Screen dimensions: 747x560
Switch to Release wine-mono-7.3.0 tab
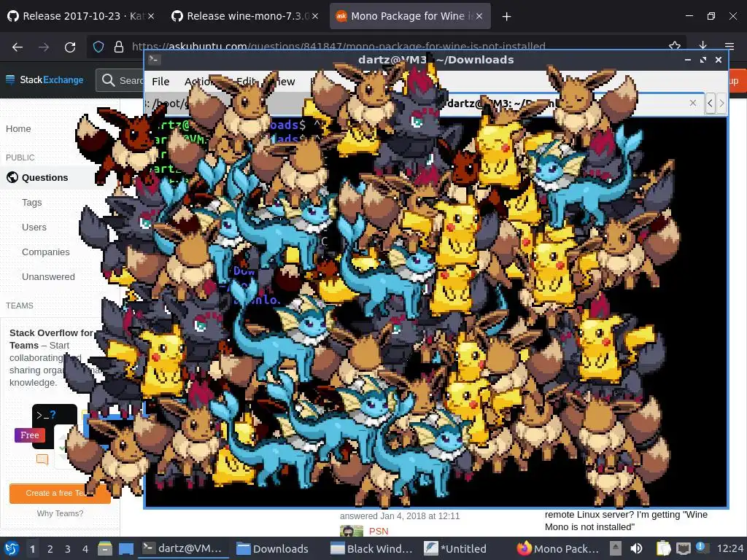coord(245,16)
